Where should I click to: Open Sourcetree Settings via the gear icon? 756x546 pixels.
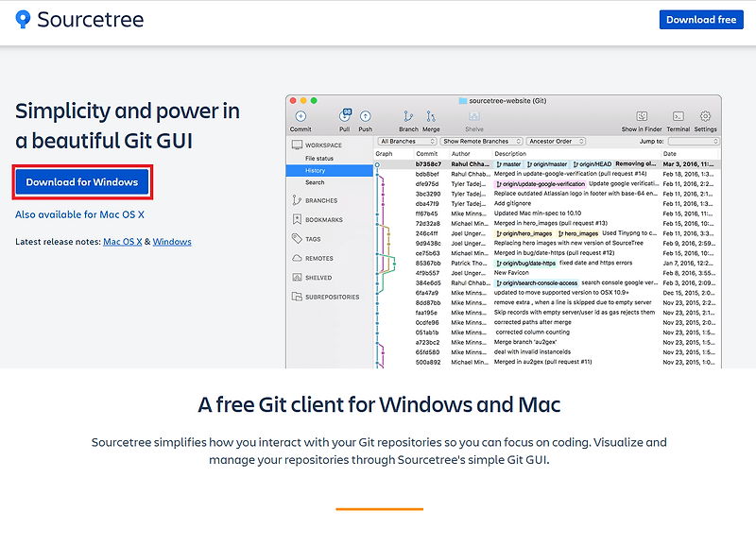(x=705, y=114)
